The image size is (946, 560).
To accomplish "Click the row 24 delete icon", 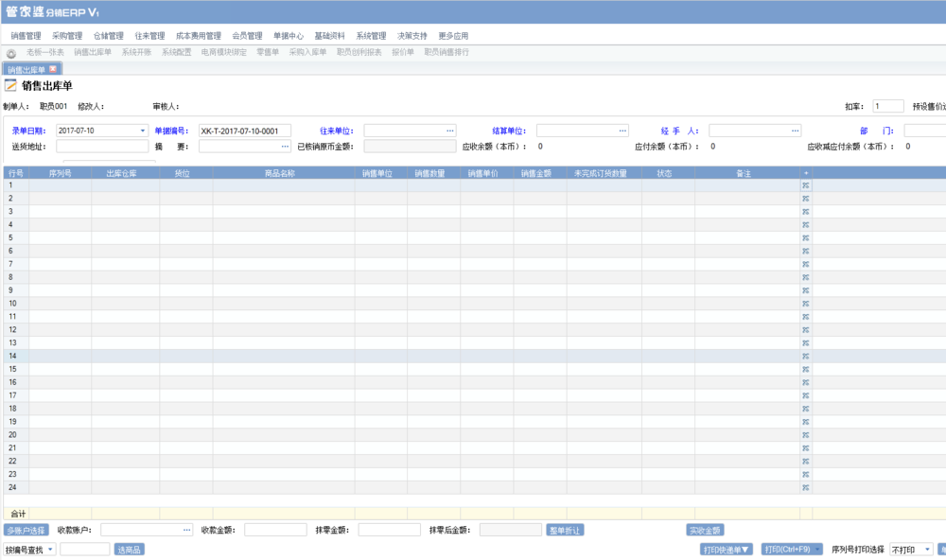I will tap(805, 487).
